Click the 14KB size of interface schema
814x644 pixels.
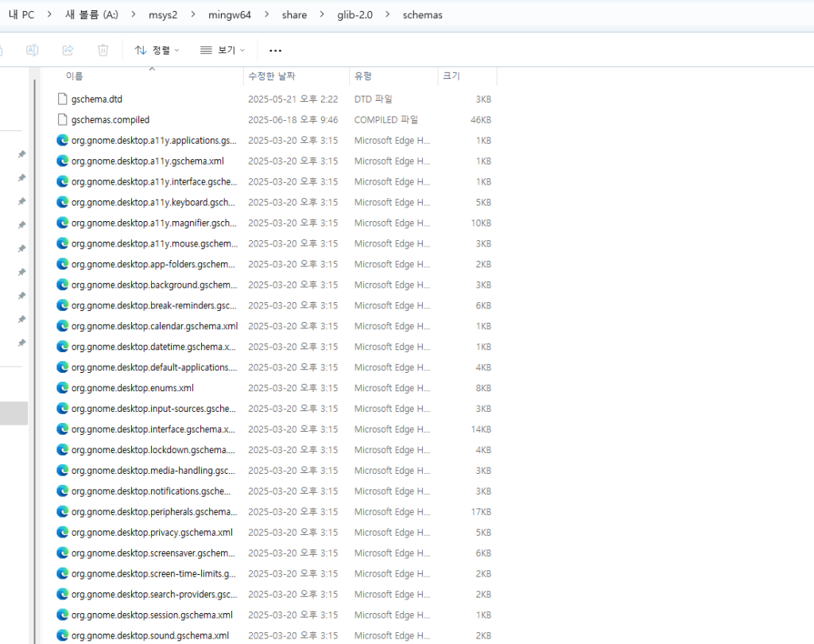(x=481, y=429)
